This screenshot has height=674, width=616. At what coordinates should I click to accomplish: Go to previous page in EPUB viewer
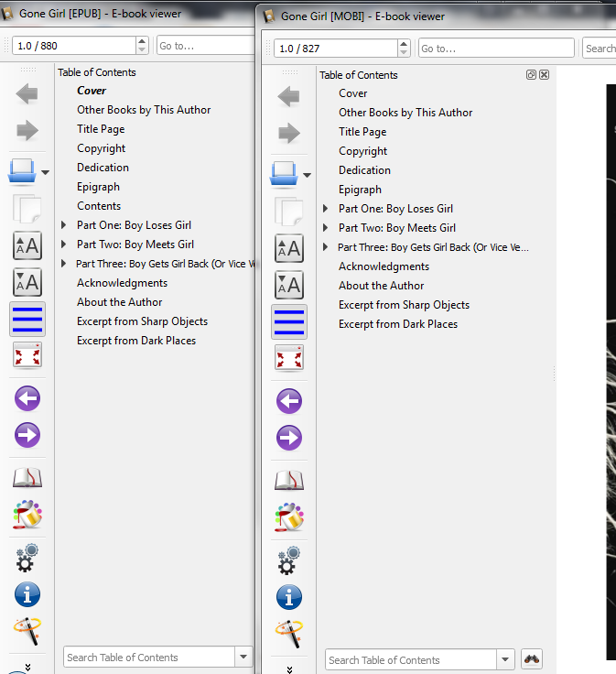pyautogui.click(x=27, y=398)
